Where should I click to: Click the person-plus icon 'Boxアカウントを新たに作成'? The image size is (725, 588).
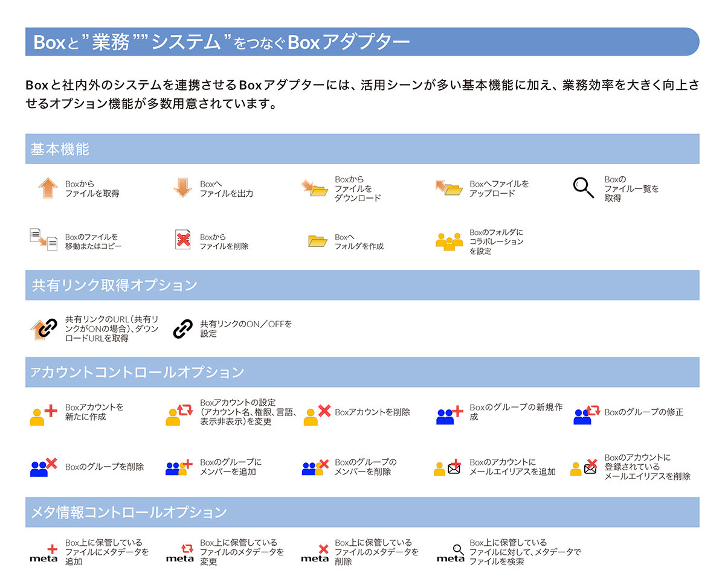point(43,415)
